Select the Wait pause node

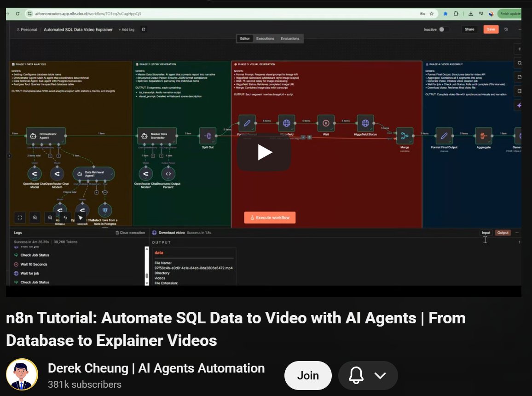click(326, 123)
